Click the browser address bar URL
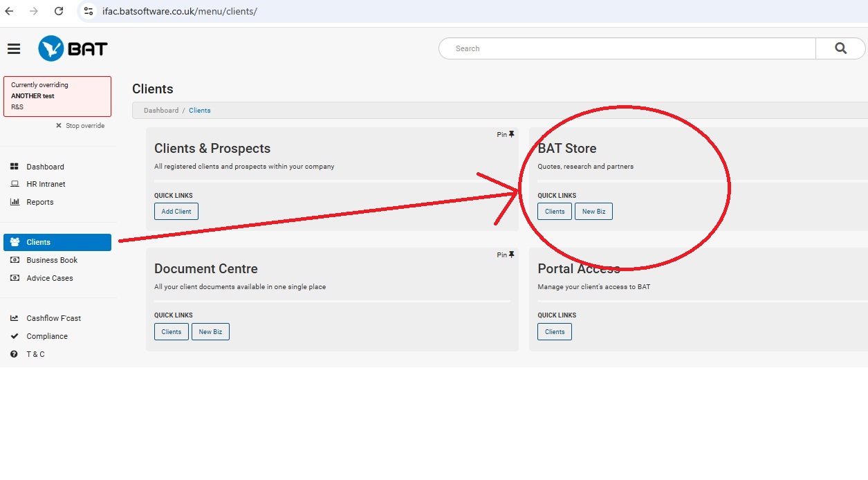Screen dimensions: 868x480 click(x=180, y=11)
